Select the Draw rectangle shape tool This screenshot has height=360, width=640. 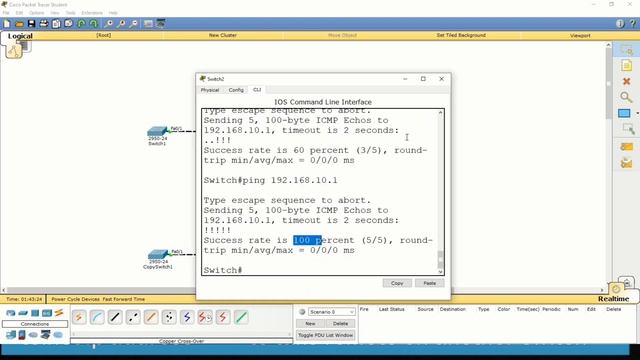click(624, 113)
